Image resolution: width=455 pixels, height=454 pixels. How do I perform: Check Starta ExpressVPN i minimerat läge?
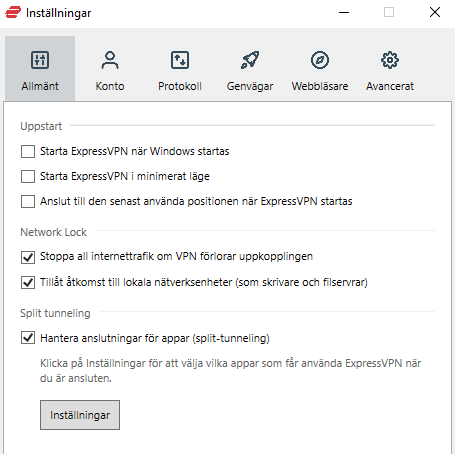tap(28, 176)
